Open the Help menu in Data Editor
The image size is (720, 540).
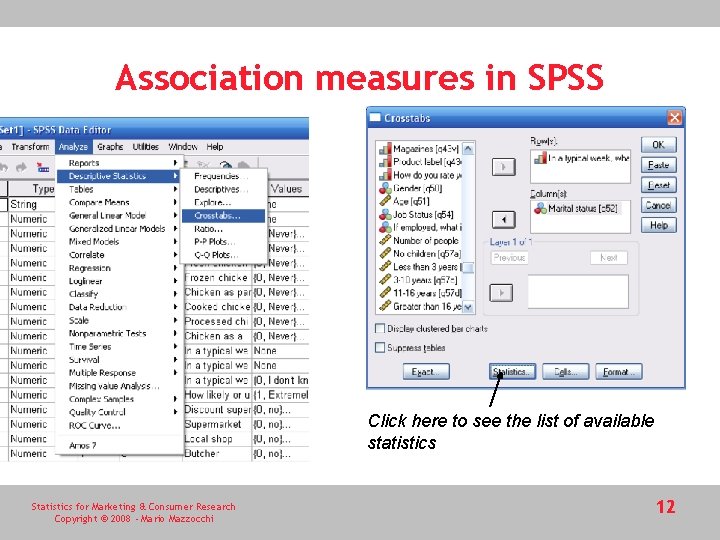coord(214,147)
